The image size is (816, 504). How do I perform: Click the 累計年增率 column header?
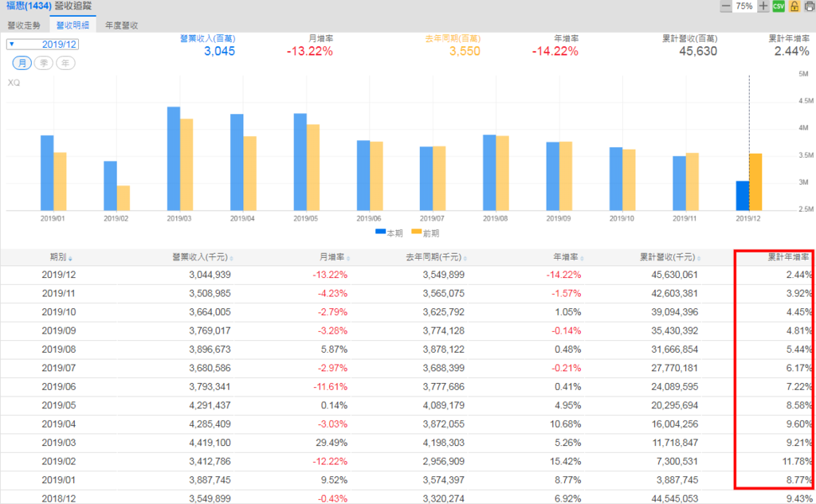point(788,257)
